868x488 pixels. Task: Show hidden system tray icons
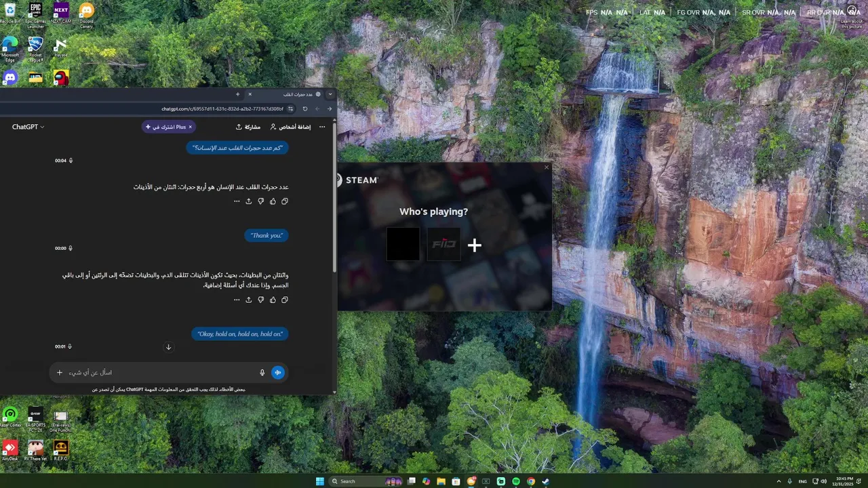coord(778,481)
